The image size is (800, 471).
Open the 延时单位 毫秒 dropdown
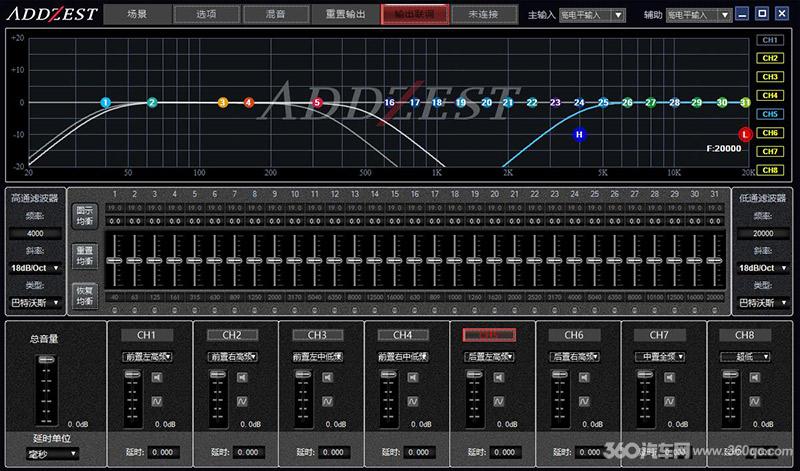53,453
